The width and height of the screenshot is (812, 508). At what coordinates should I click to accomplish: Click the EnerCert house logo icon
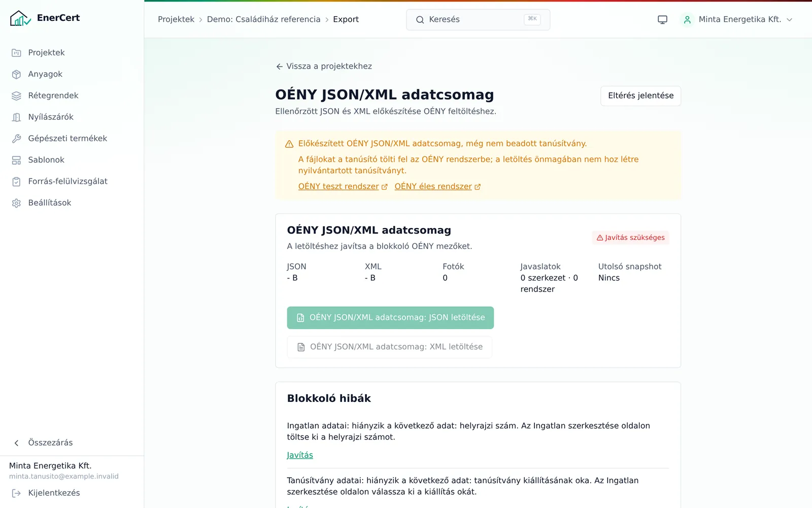point(20,18)
